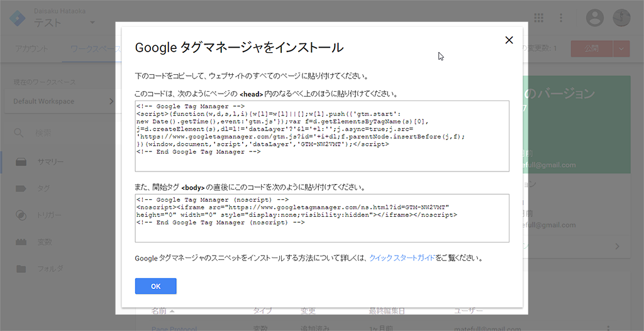Click the 現在のワークスペース label

tap(45, 82)
